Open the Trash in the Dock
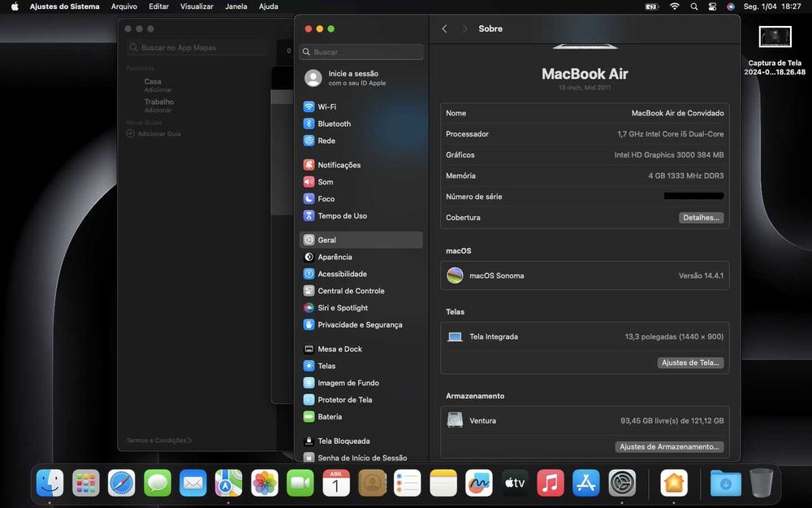This screenshot has height=508, width=812. 762,483
